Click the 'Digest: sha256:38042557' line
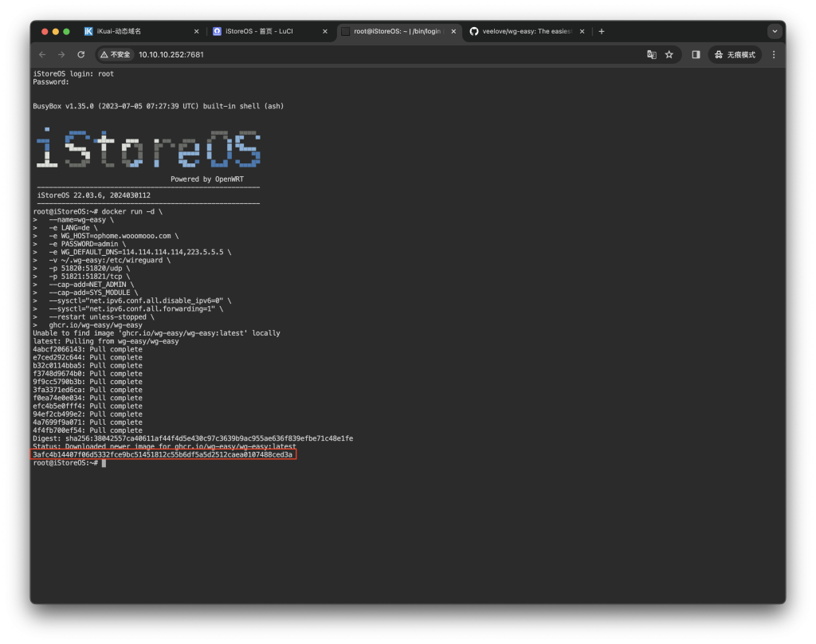This screenshot has width=816, height=644. coord(193,439)
